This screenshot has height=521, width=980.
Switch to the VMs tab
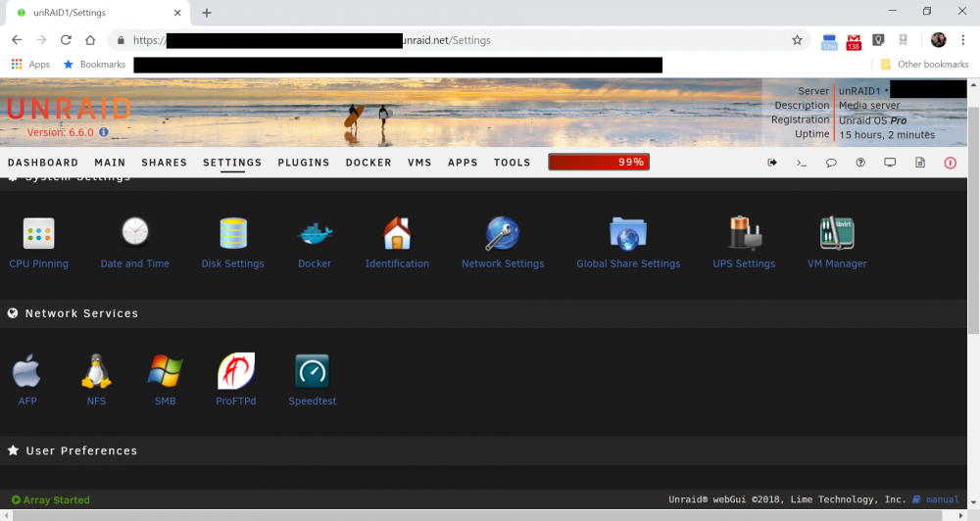(419, 163)
